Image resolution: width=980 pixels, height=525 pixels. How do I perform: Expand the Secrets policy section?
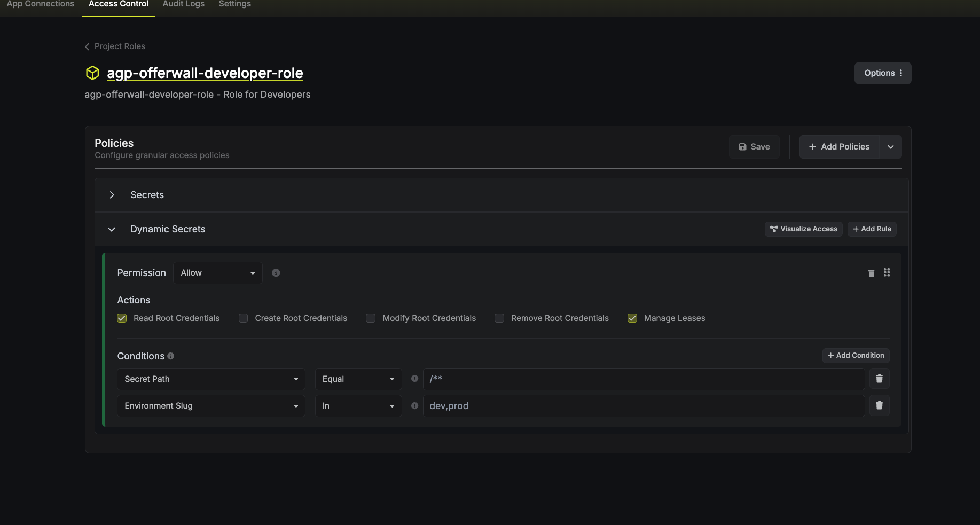(x=112, y=195)
